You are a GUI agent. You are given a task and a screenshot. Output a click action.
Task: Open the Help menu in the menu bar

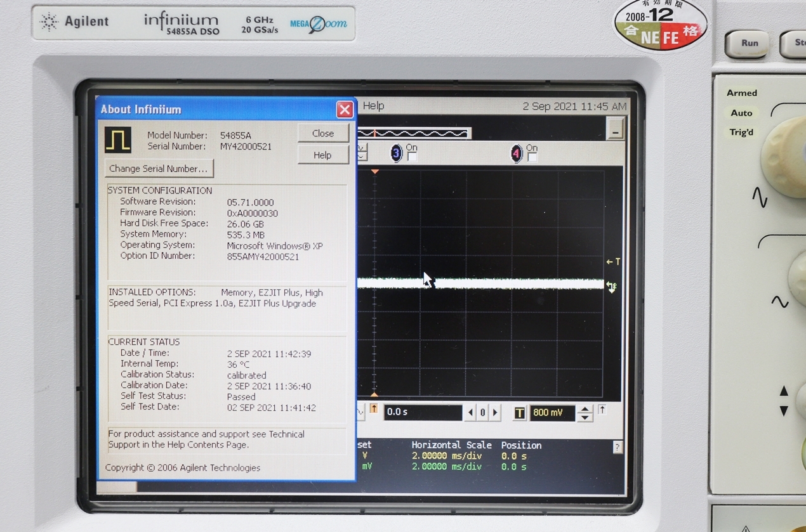click(373, 106)
